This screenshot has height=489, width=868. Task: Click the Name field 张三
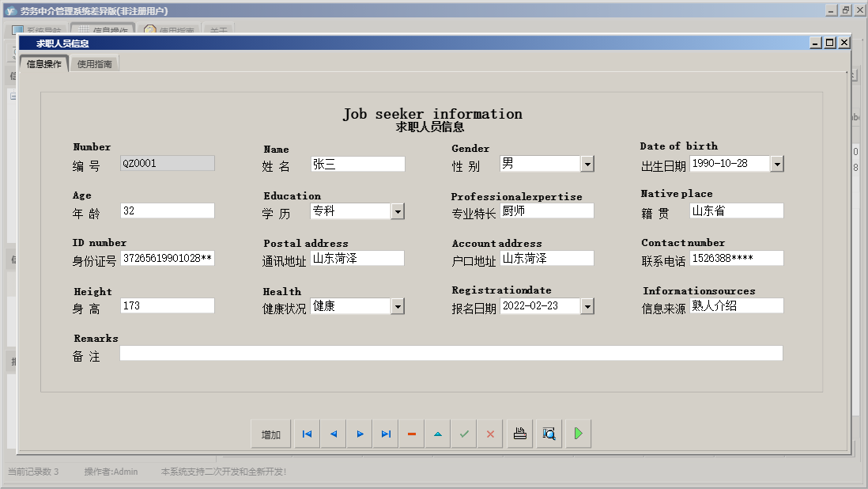click(x=357, y=164)
